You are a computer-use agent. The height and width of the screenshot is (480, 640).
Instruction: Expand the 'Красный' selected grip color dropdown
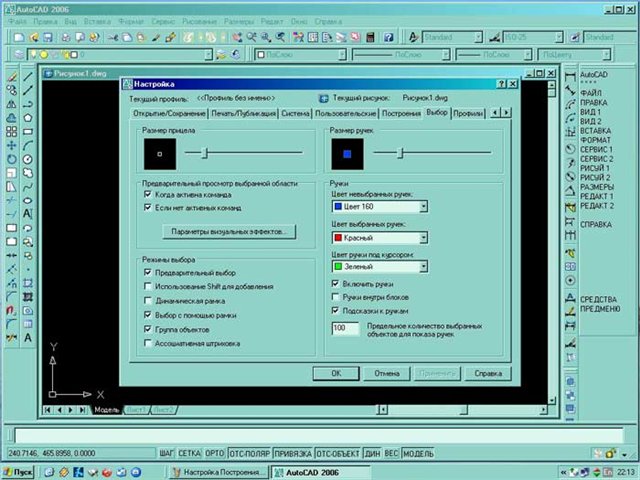click(x=423, y=238)
